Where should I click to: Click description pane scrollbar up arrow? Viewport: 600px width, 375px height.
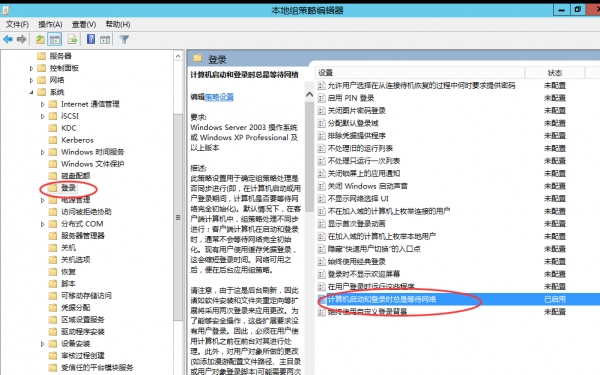[309, 95]
